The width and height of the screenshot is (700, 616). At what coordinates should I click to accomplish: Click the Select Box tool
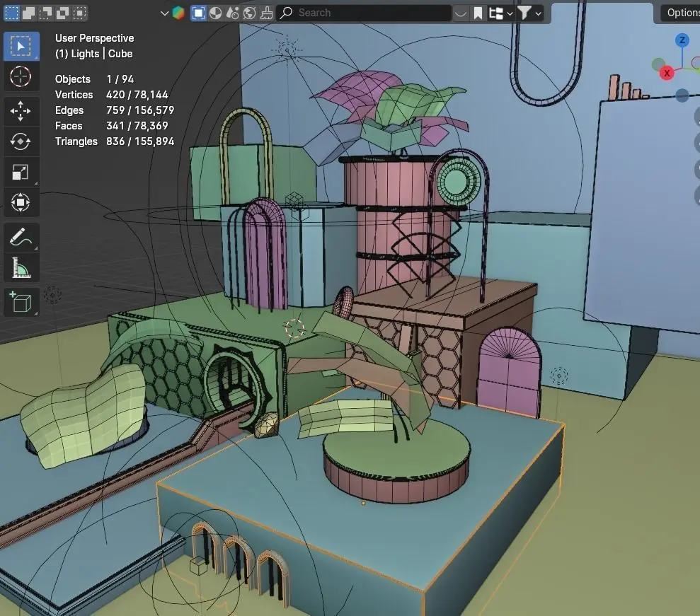21,46
